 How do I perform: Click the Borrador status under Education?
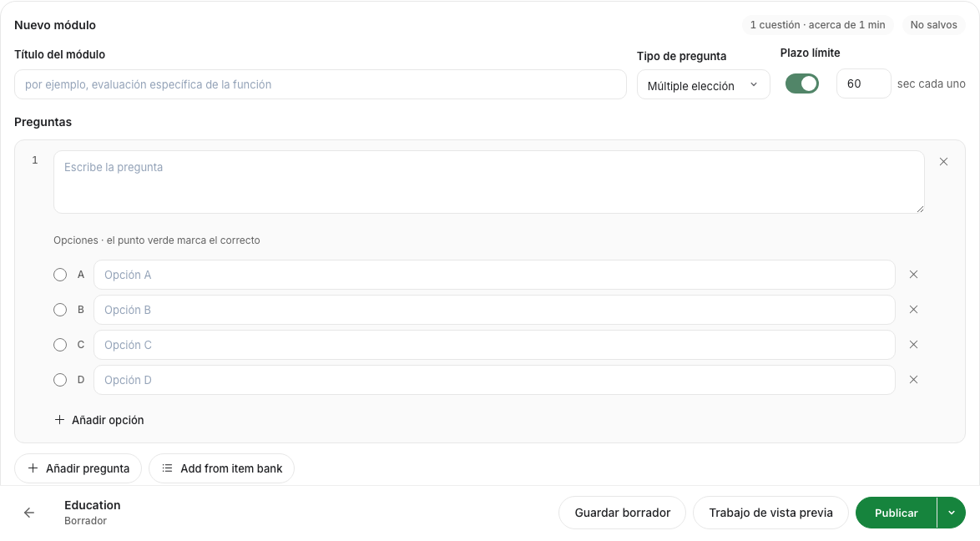[x=86, y=521]
